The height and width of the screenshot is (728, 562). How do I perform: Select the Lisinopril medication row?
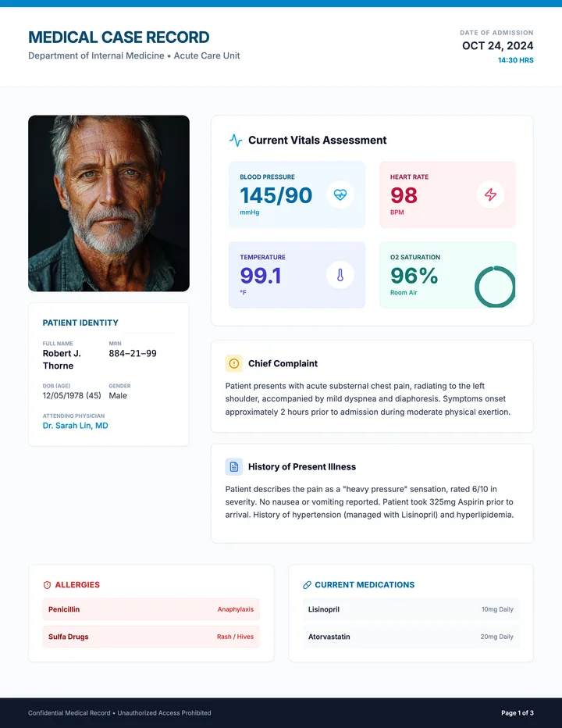point(411,609)
